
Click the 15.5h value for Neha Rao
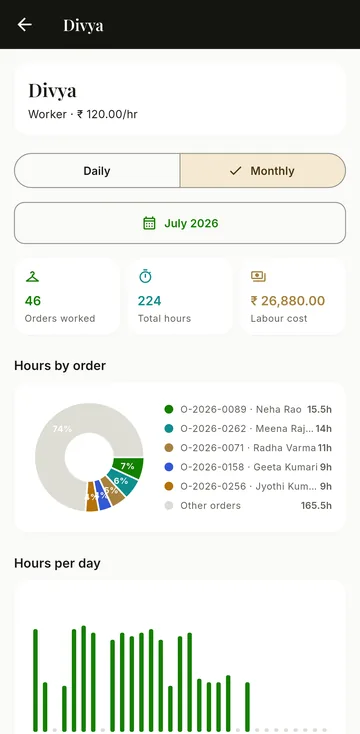[x=319, y=410]
